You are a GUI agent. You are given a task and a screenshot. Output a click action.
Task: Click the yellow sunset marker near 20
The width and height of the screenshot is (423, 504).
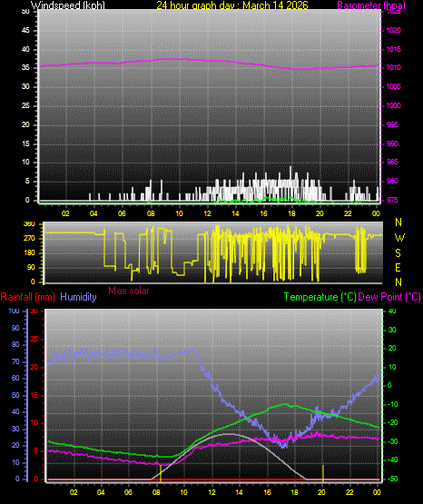tap(323, 473)
